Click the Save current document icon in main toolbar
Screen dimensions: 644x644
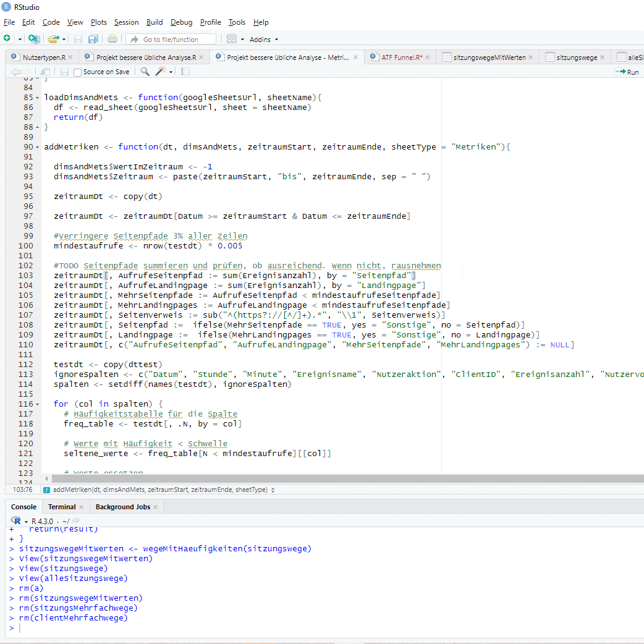pyautogui.click(x=78, y=39)
